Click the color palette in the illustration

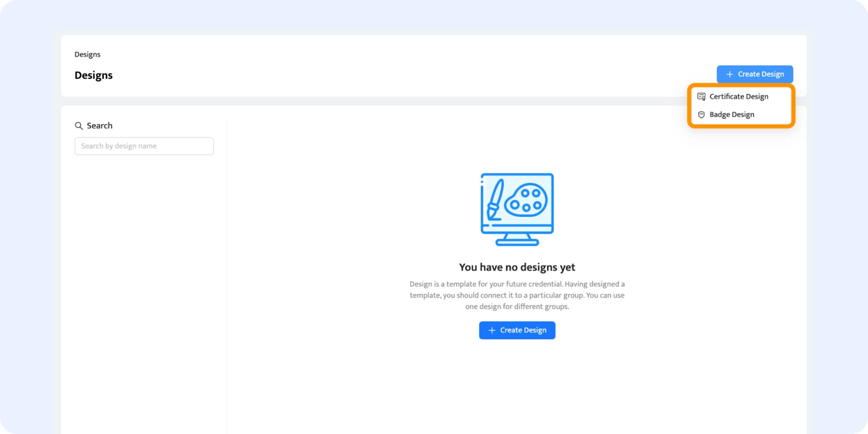click(x=526, y=200)
